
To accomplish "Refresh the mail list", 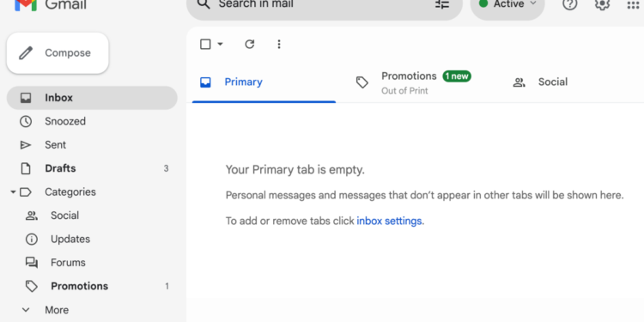I will [x=250, y=44].
